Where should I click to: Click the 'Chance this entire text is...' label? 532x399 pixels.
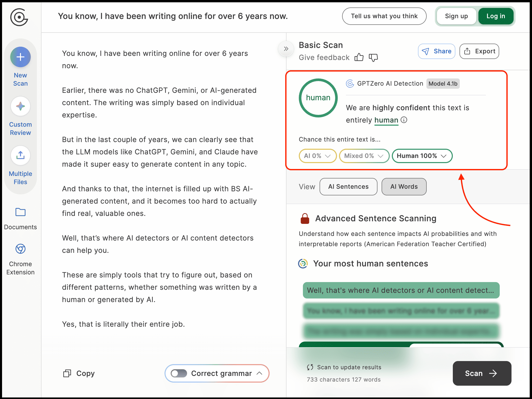pos(340,139)
